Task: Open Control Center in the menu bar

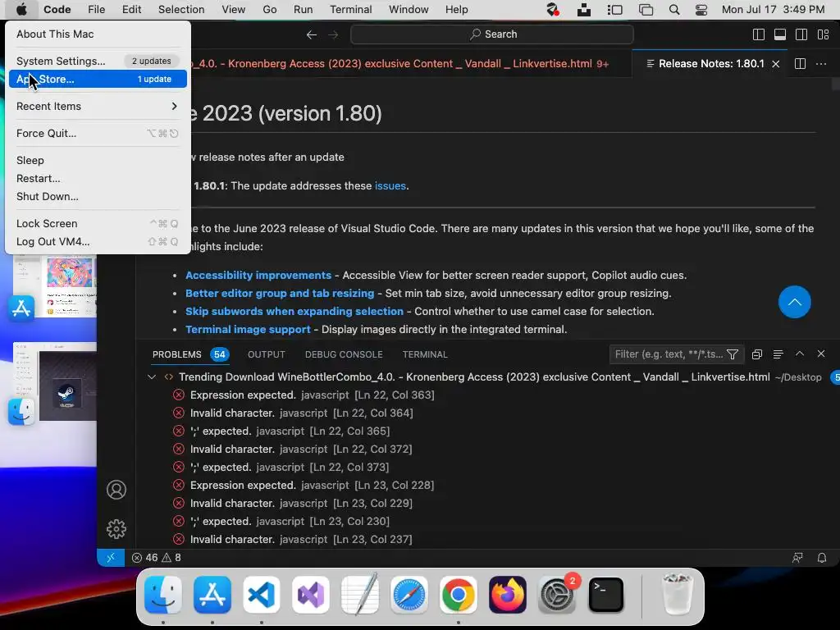Action: (701, 10)
